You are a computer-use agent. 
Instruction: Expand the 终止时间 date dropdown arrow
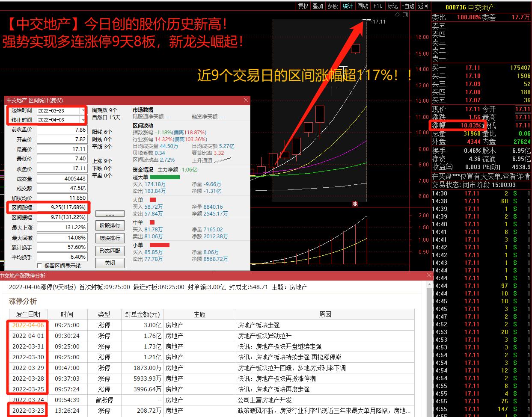[x=83, y=120]
